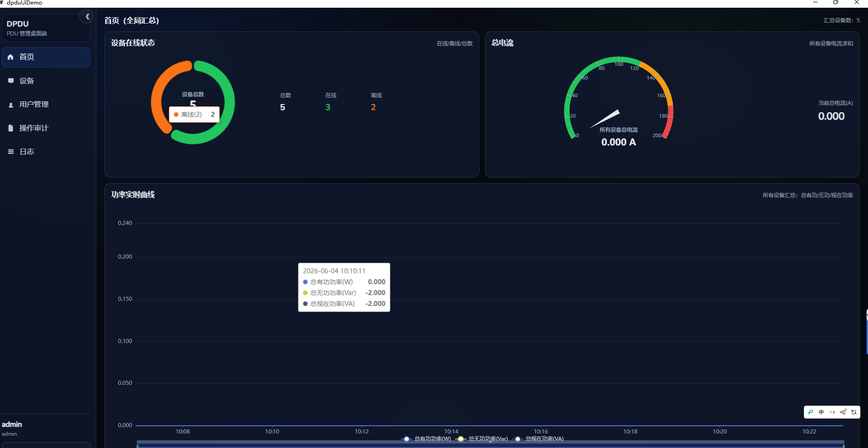Click the IME paper plane icon
Image resolution: width=868 pixels, height=448 pixels.
tap(843, 412)
